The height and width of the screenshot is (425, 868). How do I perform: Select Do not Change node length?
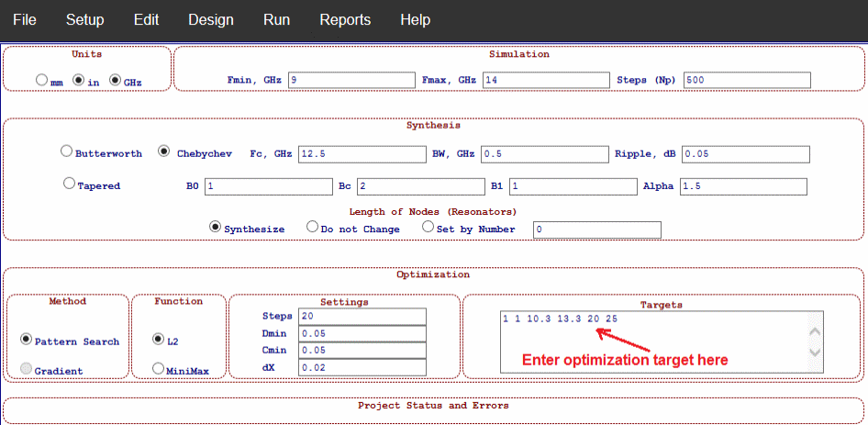pyautogui.click(x=313, y=227)
